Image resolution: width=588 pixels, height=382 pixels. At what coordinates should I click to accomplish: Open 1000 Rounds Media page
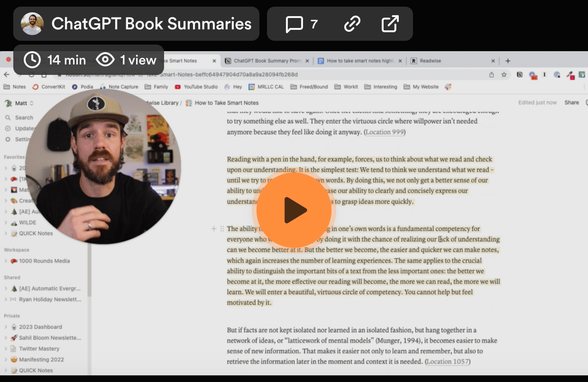(x=45, y=261)
